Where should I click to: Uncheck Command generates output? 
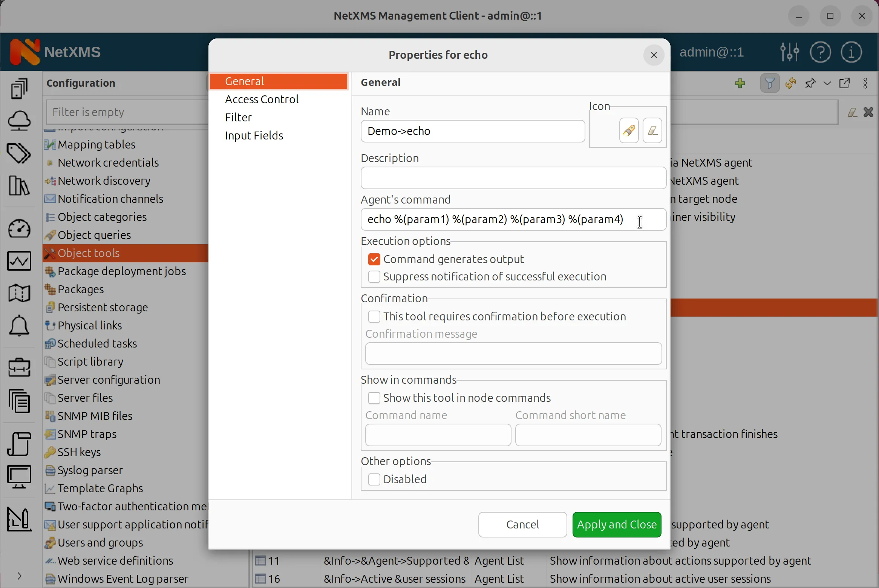point(374,259)
